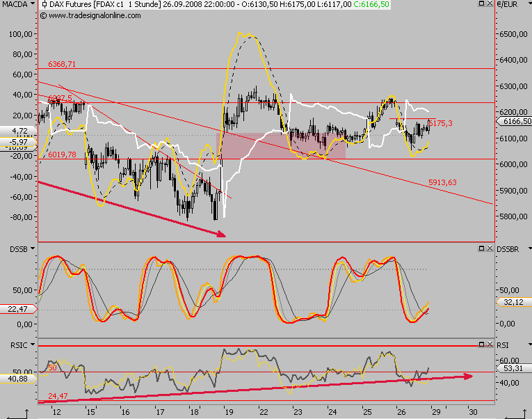Select the 6175,3 short line label
This screenshot has width=532, height=419.
click(x=441, y=123)
